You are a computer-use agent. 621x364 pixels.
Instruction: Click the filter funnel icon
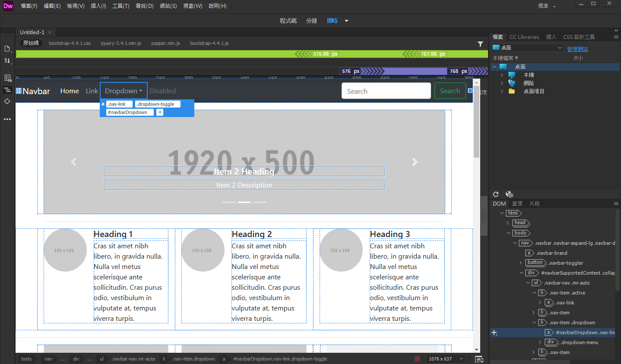[x=480, y=44]
